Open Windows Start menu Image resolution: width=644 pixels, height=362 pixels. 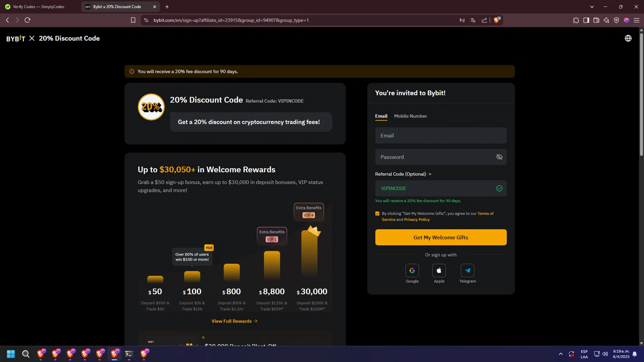pos(11,354)
